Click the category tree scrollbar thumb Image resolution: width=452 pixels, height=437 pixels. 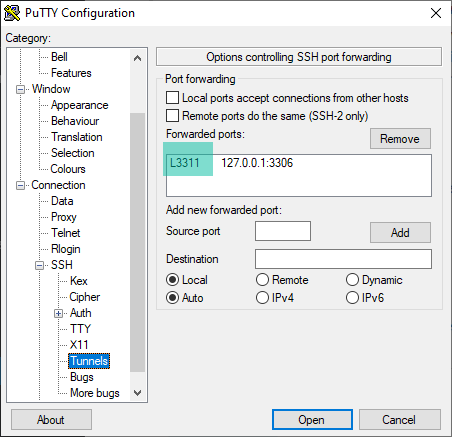point(137,242)
